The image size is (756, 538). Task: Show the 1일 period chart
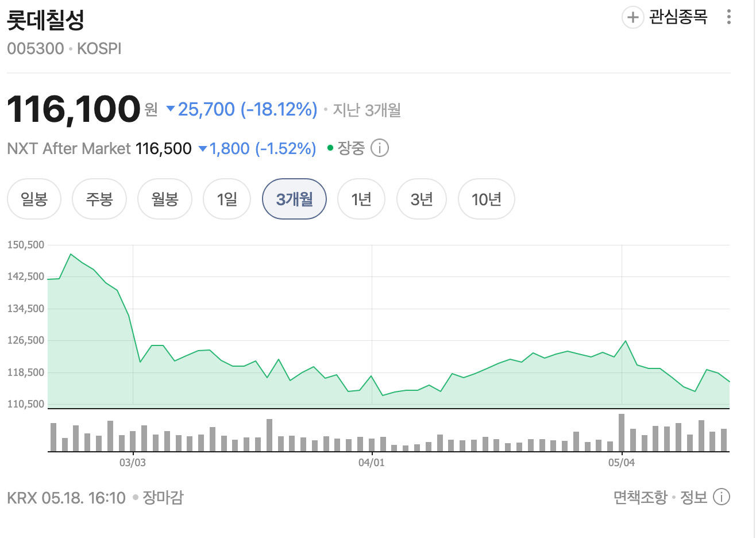(227, 199)
